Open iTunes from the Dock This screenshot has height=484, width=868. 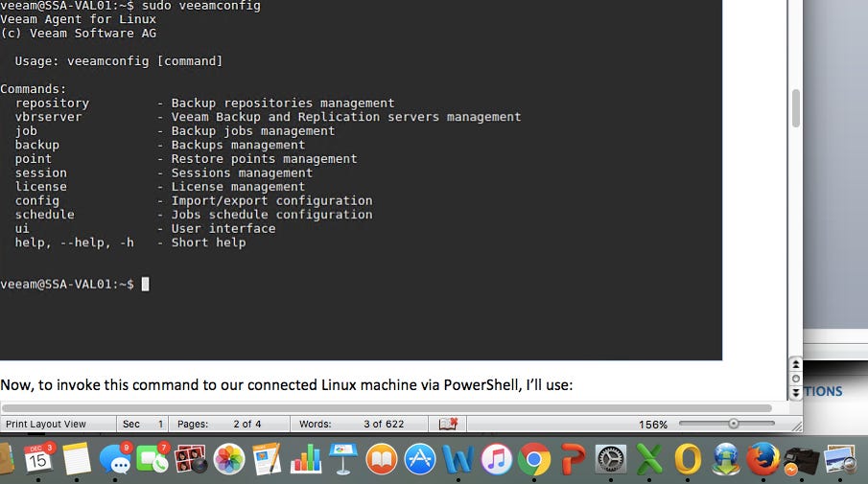(496, 459)
